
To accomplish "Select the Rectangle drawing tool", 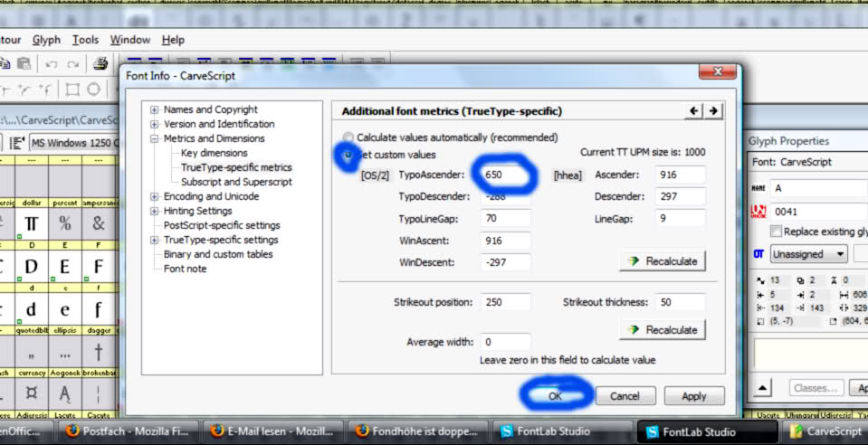I will [72, 90].
